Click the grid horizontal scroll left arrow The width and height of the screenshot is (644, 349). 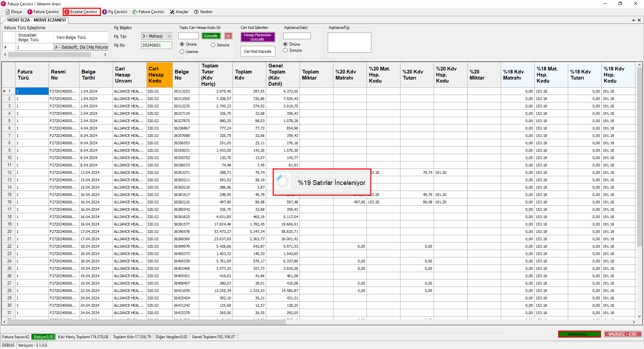[x=4, y=322]
